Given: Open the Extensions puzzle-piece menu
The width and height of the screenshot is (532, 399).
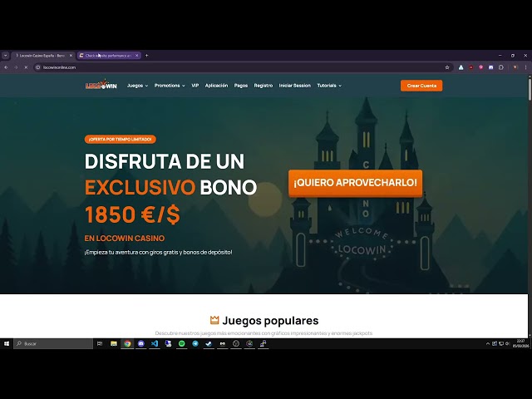Looking at the screenshot, I should point(501,67).
